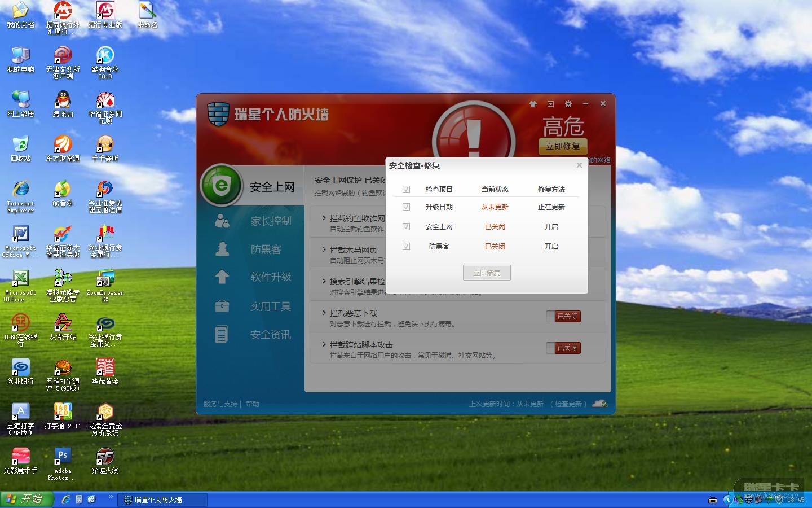
Task: Click the settings gear in firewall title bar
Action: click(x=568, y=104)
